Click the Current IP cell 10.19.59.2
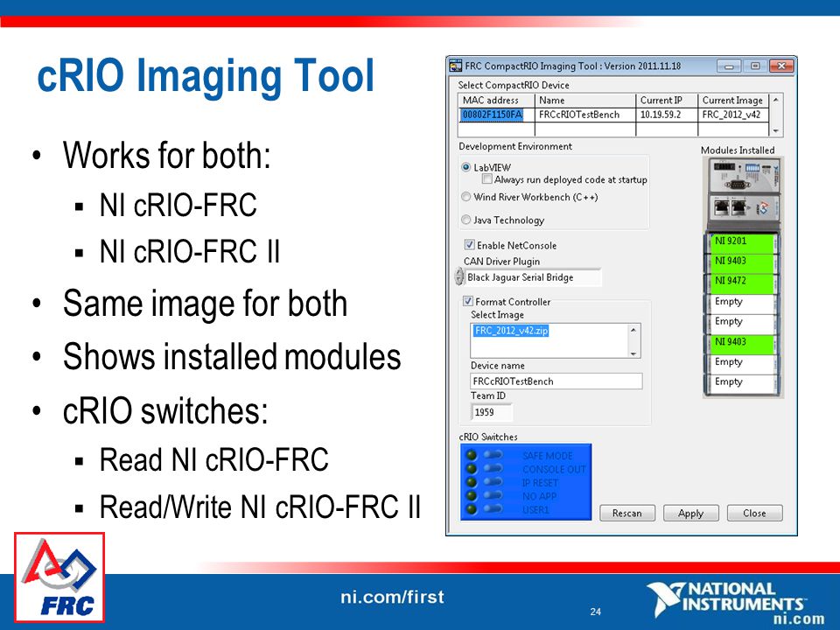 (x=667, y=115)
